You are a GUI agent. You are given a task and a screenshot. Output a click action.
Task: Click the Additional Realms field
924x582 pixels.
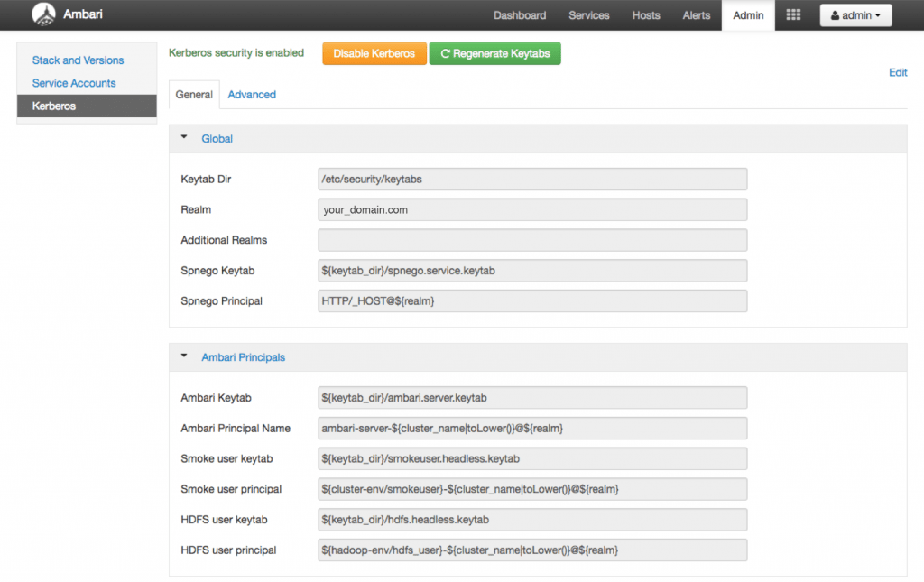pos(532,240)
